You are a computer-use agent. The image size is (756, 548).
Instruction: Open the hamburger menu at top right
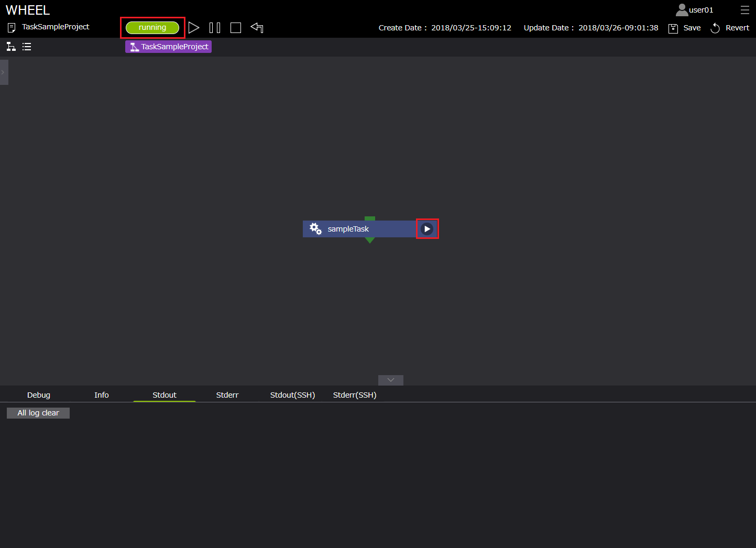744,10
